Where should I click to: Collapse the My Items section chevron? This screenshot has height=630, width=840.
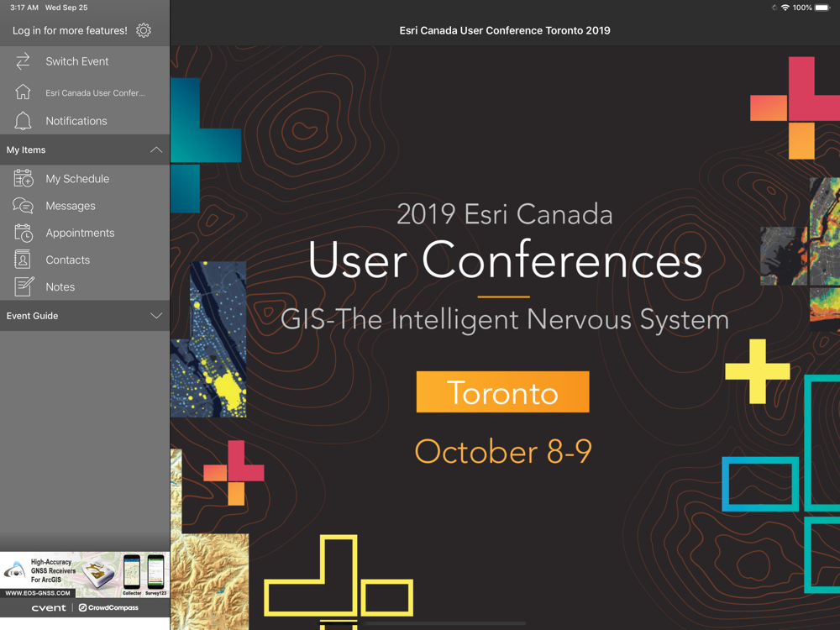coord(156,150)
